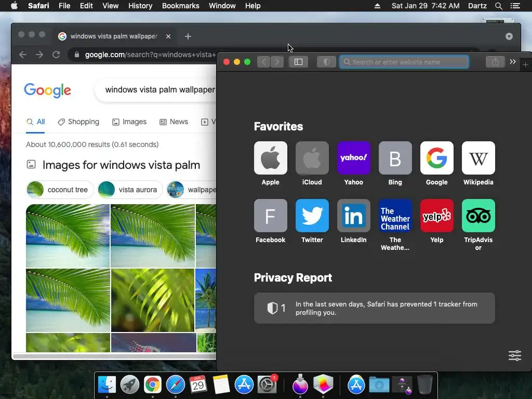The image size is (532, 399).
Task: Focus the Safari search or website name field
Action: click(404, 62)
